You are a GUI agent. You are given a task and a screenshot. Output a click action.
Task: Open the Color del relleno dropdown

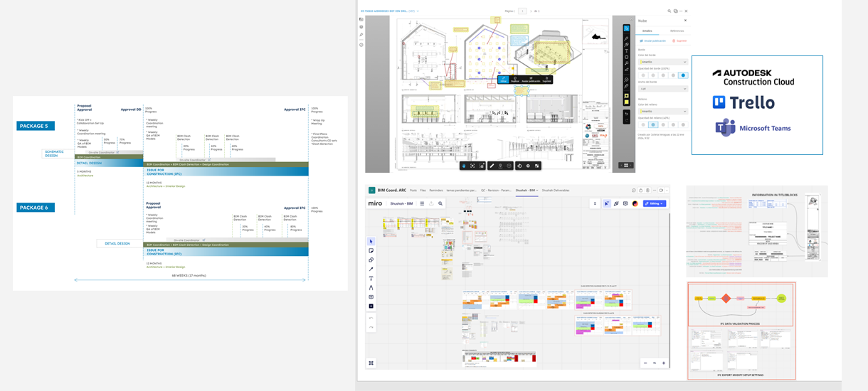[x=663, y=112]
